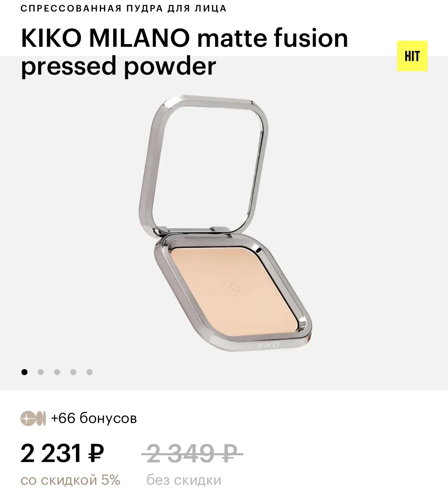The height and width of the screenshot is (499, 448).
Task: Go to the third image dot
Action: point(57,372)
